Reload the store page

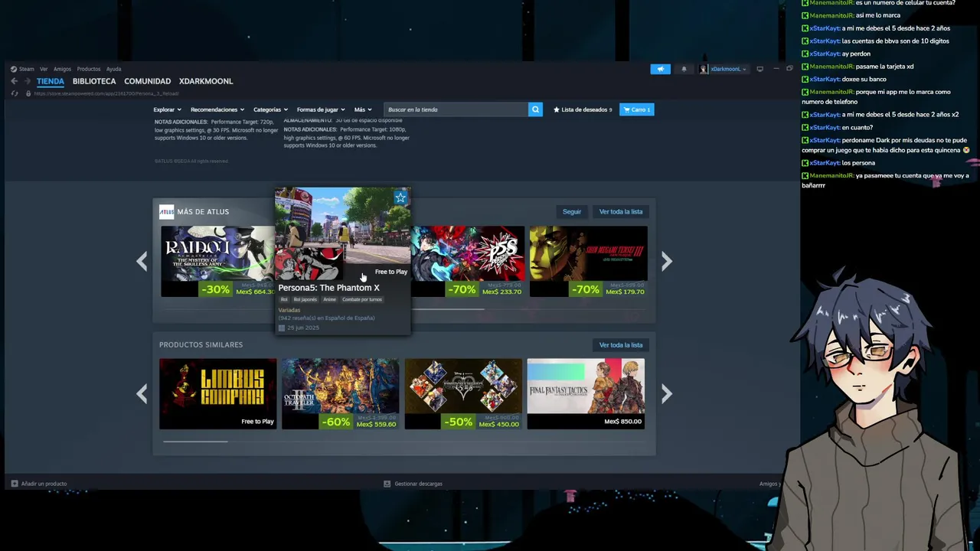(15, 93)
